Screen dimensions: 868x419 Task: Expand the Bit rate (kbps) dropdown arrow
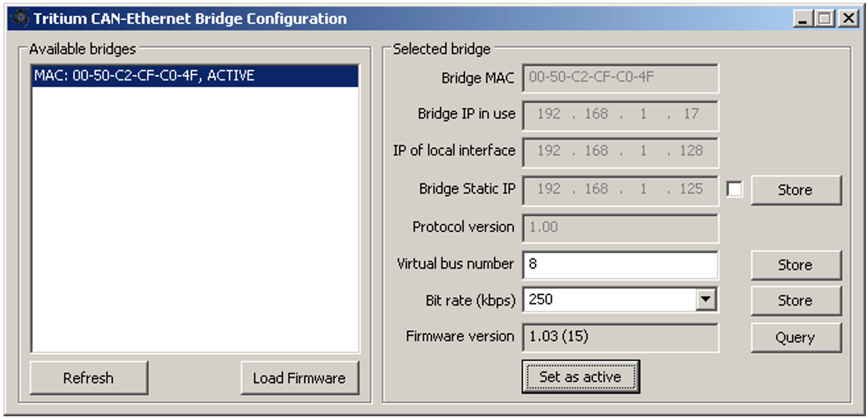706,299
